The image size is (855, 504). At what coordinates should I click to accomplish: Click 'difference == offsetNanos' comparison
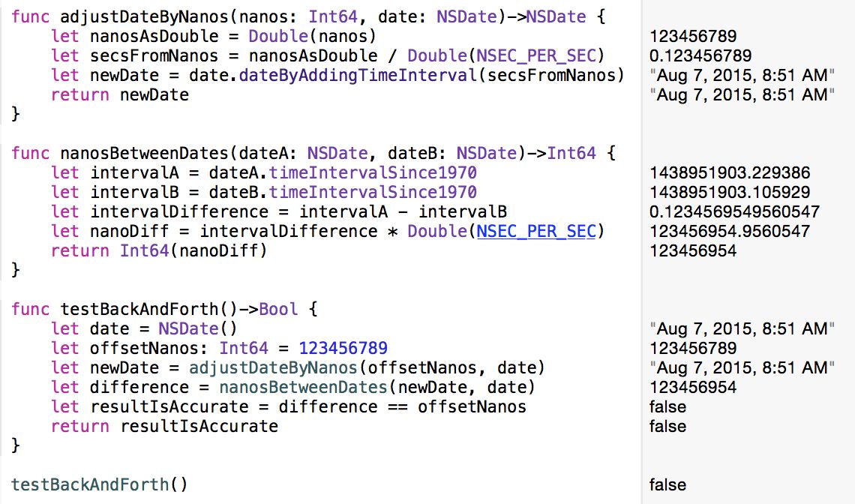tap(403, 407)
